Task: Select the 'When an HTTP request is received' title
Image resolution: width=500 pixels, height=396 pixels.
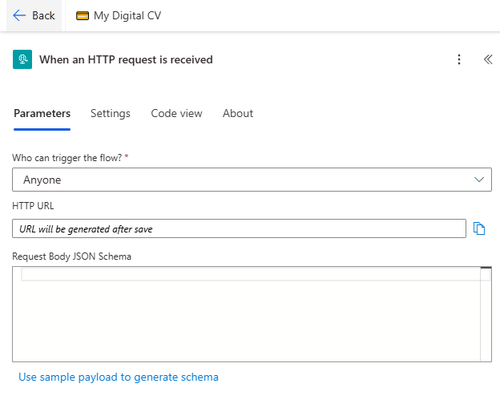Action: pos(126,60)
